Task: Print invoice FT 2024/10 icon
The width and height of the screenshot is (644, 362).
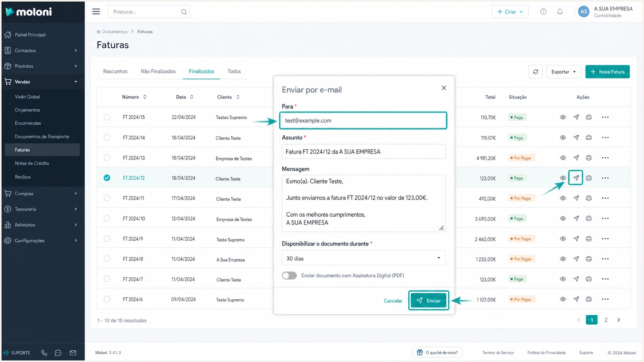Action: pos(589,218)
